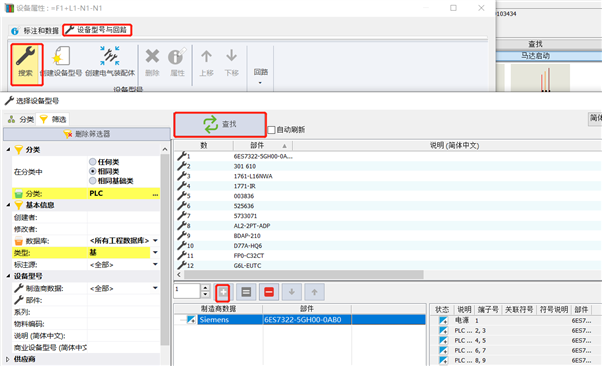Click left scroll arrow of results list
The height and width of the screenshot is (366, 602).
coord(179,275)
